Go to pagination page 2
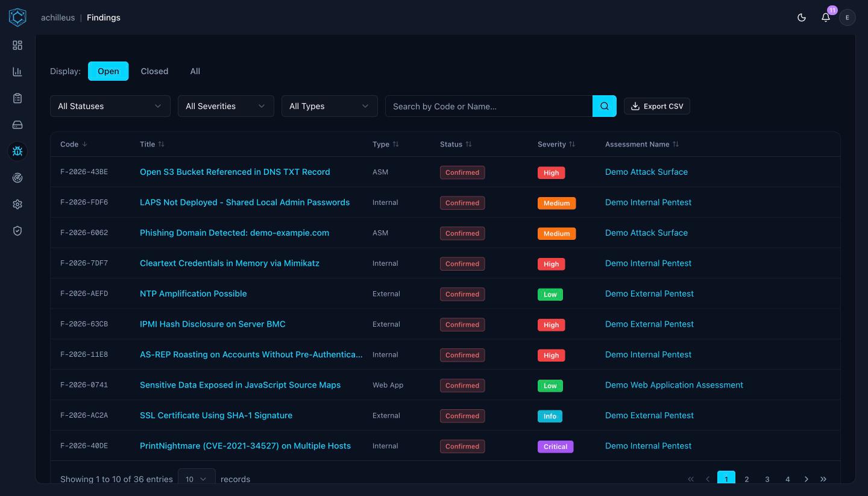The height and width of the screenshot is (496, 868). tap(747, 479)
